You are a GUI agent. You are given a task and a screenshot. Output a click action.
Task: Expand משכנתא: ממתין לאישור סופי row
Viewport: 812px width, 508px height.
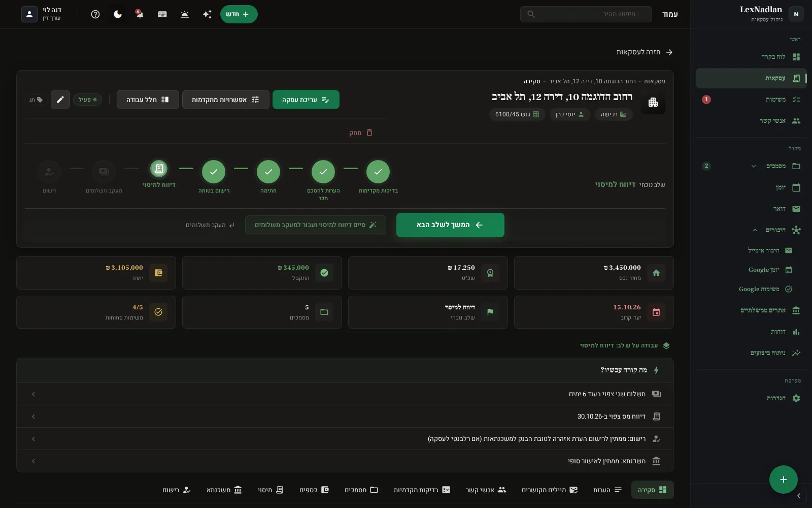345,461
